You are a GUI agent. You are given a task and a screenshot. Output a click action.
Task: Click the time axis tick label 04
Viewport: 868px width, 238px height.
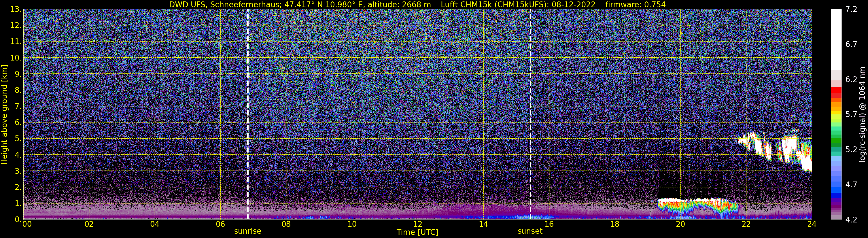pos(155,224)
